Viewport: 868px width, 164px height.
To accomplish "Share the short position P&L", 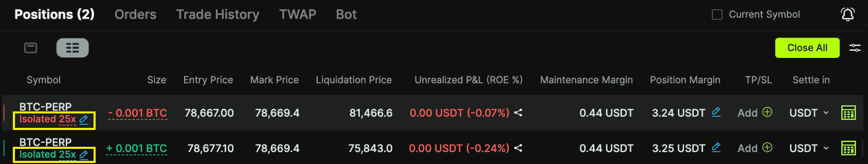I will click(518, 113).
